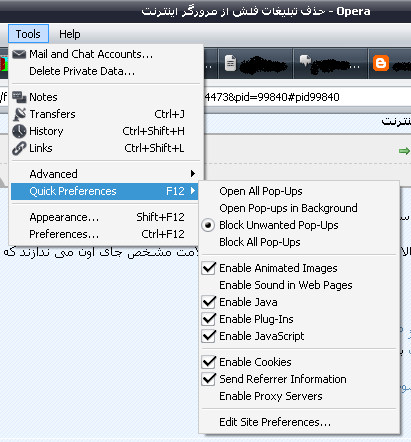Click the Links chain icon

point(19,148)
